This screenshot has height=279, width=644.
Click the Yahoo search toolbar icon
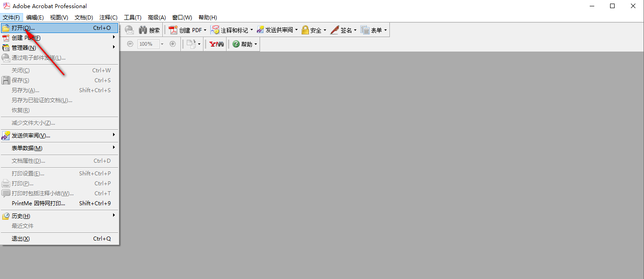pos(217,44)
